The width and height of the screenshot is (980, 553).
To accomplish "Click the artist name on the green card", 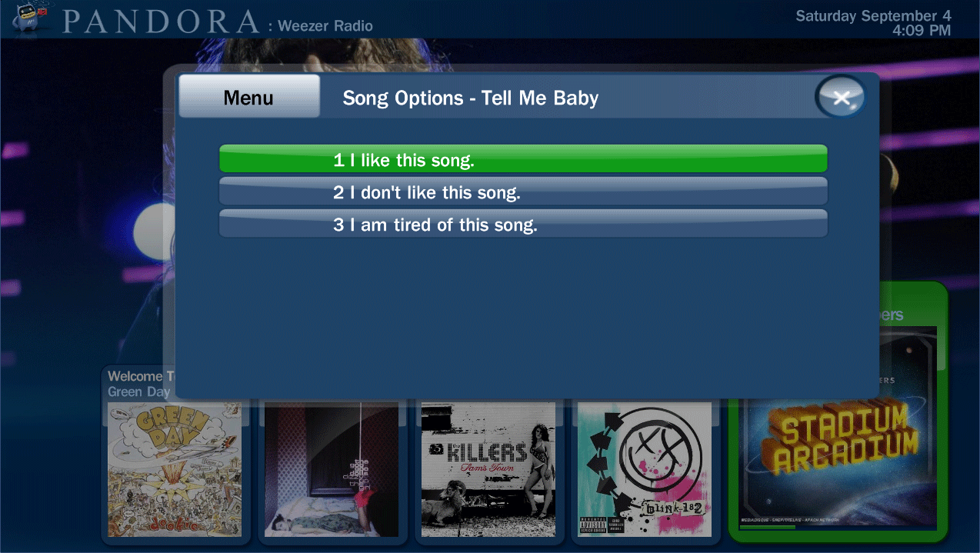I will (x=892, y=315).
